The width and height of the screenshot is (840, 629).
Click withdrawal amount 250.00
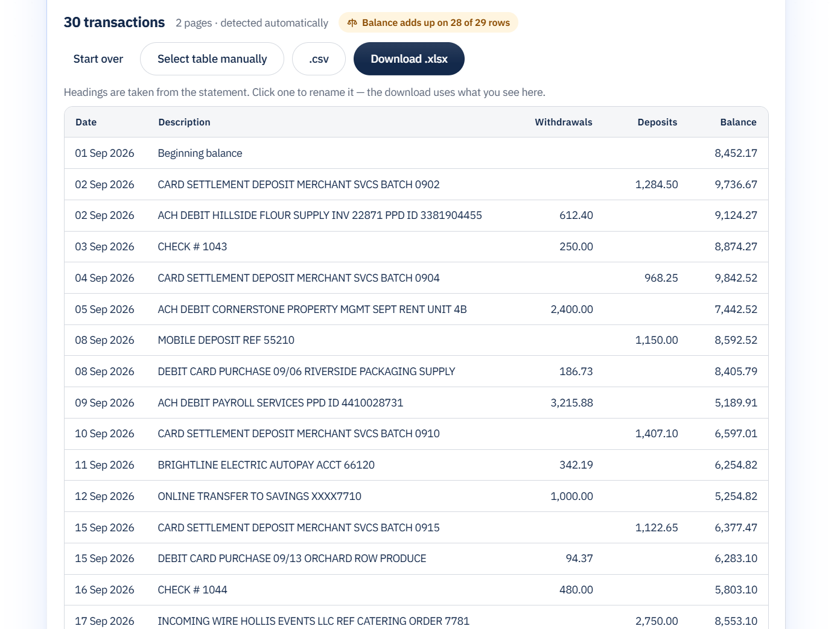point(576,247)
